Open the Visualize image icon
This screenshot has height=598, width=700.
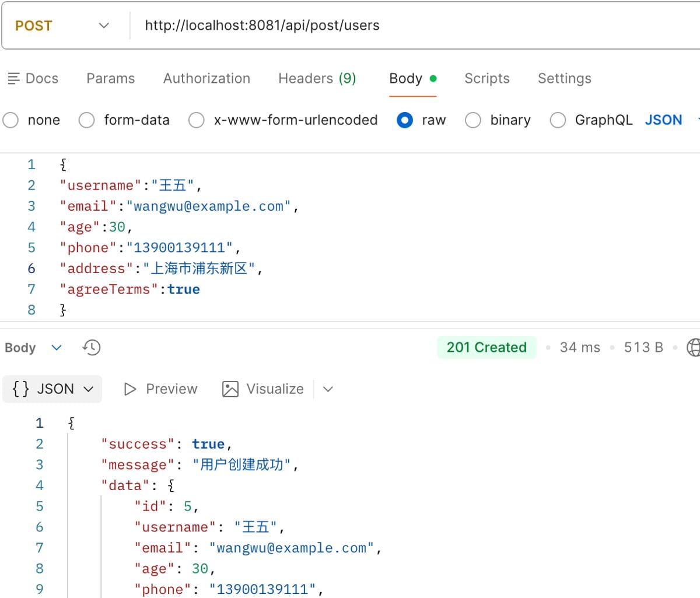pyautogui.click(x=230, y=389)
